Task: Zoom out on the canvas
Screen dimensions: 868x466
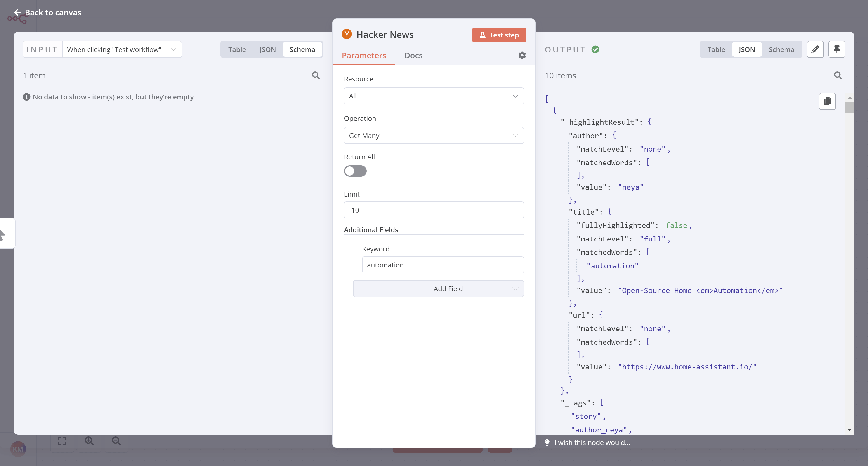Action: [116, 441]
